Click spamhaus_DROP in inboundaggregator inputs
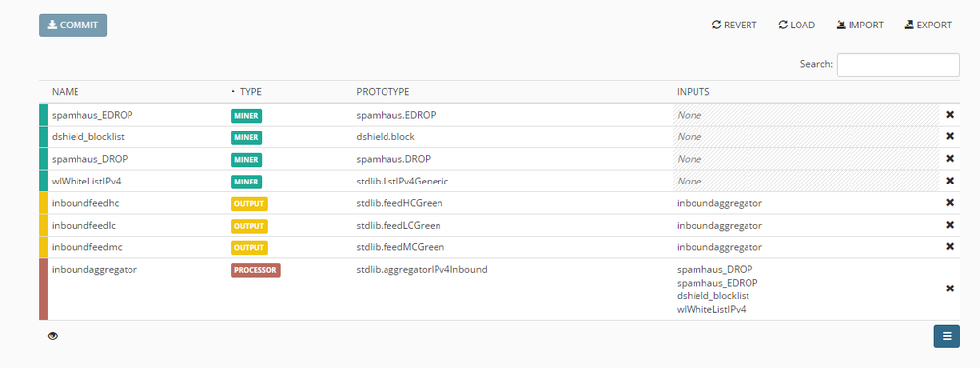 715,269
